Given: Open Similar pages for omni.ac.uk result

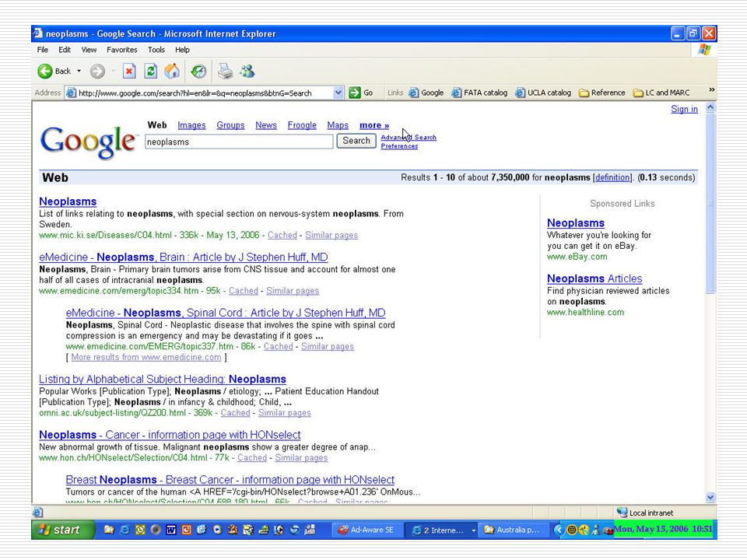Looking at the screenshot, I should pyautogui.click(x=285, y=413).
